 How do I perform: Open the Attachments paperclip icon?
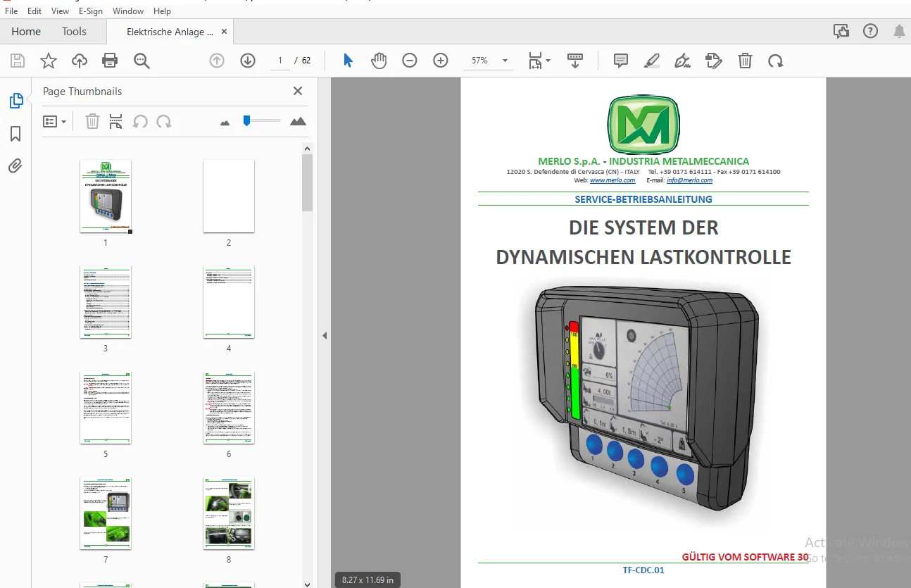[x=15, y=166]
